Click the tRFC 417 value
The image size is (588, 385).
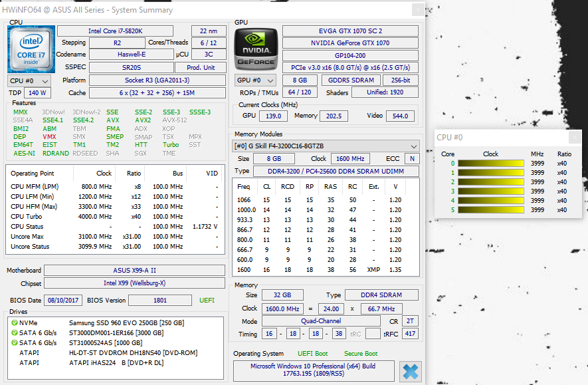(410, 334)
